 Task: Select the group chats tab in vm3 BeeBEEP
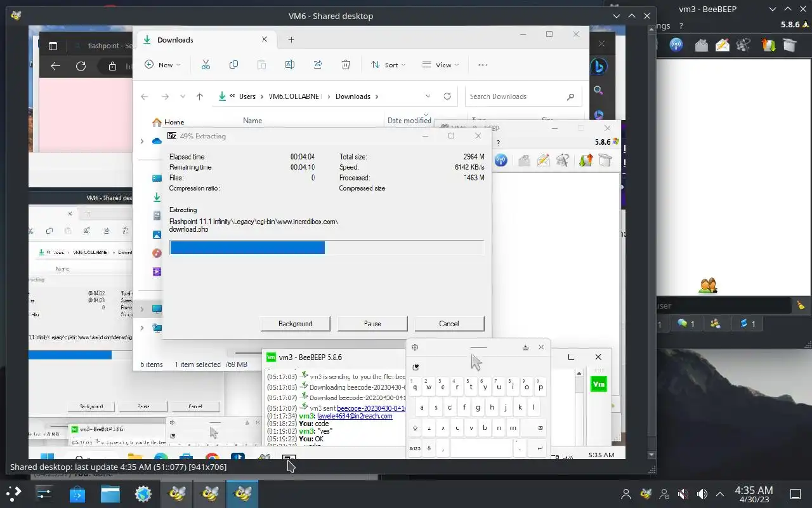point(716,324)
